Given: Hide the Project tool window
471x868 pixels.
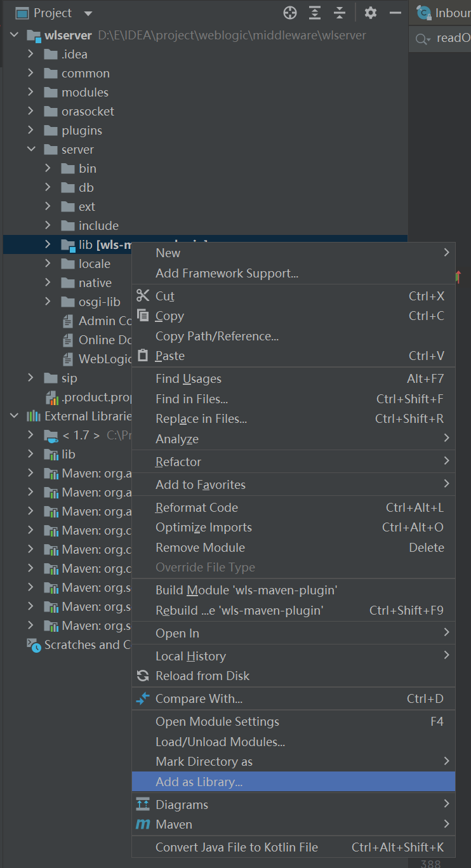Looking at the screenshot, I should [395, 13].
